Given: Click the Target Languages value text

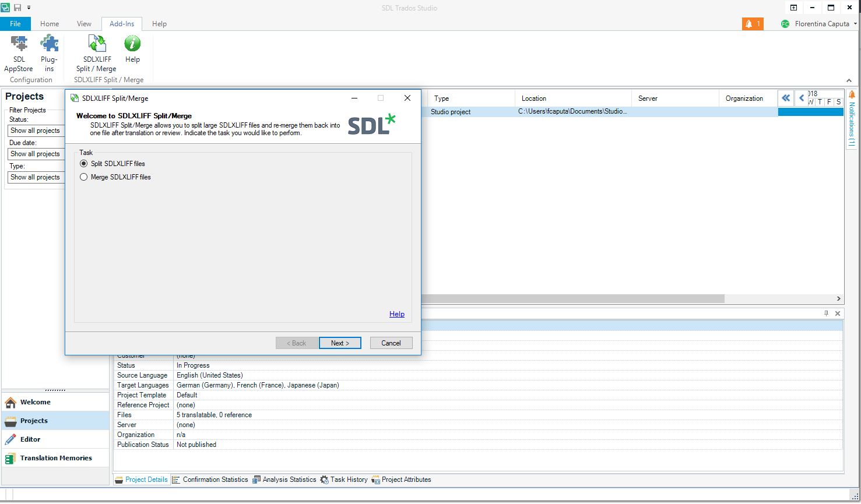Looking at the screenshot, I should tap(258, 385).
